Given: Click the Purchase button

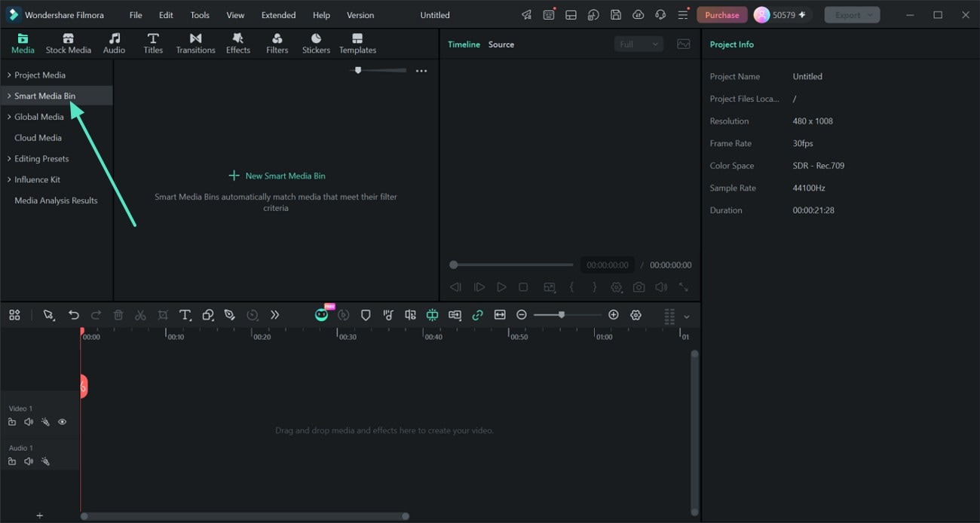Looking at the screenshot, I should (x=722, y=15).
